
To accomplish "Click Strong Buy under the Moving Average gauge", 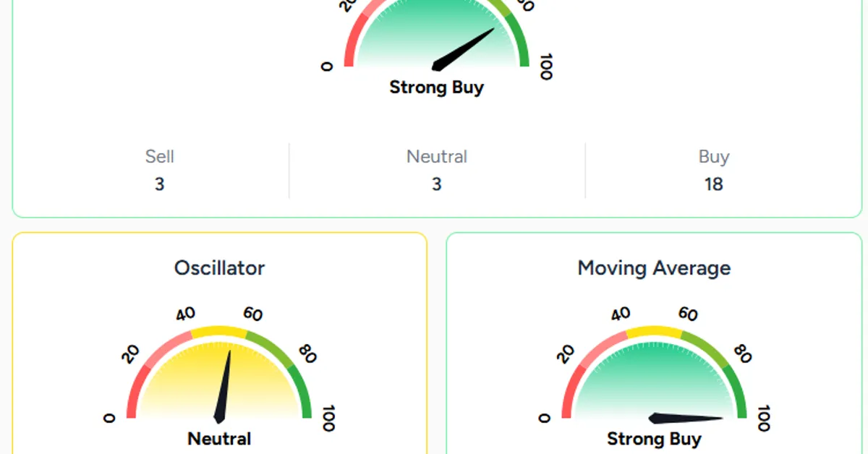I will coord(654,439).
